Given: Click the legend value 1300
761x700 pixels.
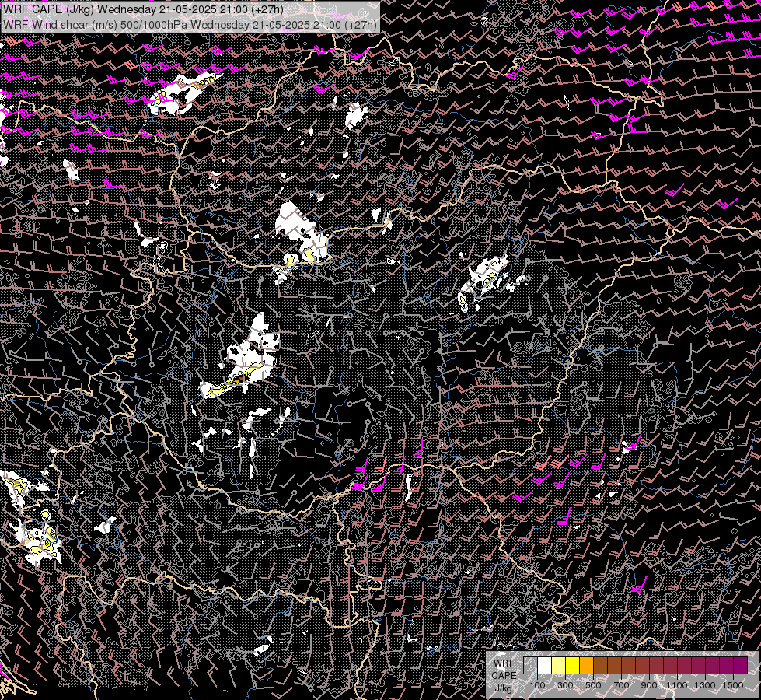Looking at the screenshot, I should (x=705, y=685).
